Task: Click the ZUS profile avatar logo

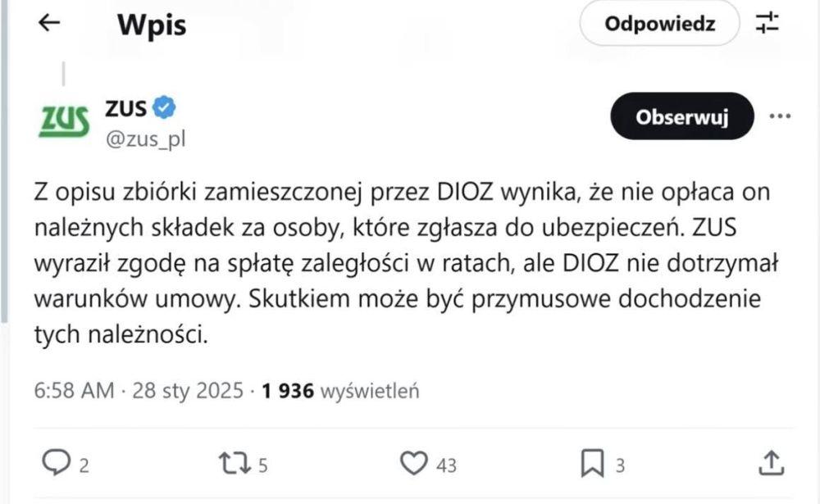Action: (x=64, y=124)
